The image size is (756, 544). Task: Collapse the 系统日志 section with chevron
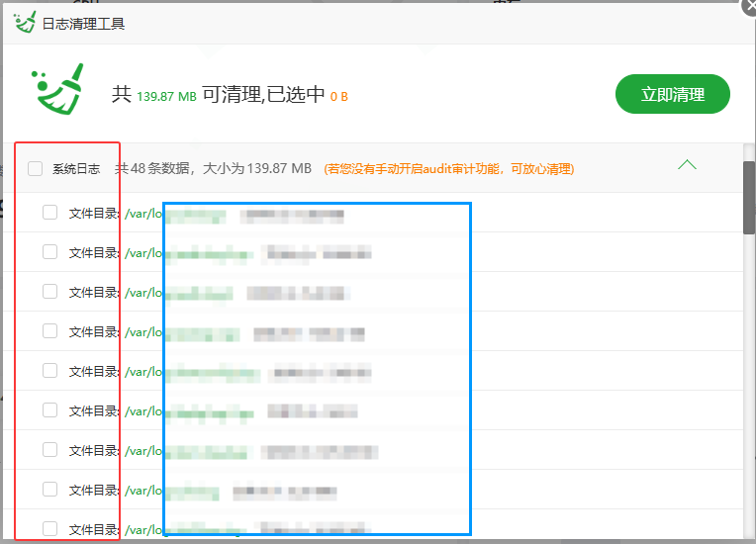(x=687, y=165)
